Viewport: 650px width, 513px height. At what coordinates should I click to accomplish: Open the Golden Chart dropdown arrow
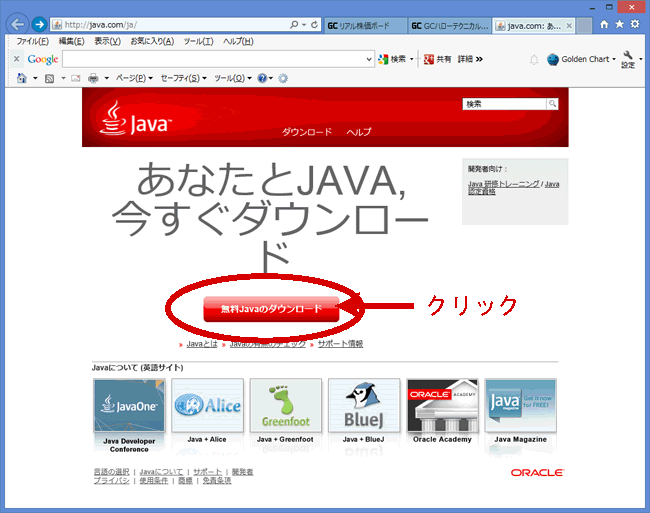(614, 59)
